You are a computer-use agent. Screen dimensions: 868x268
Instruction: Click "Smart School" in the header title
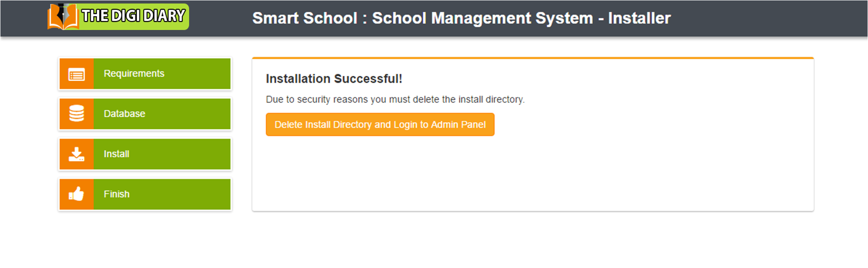tap(305, 18)
